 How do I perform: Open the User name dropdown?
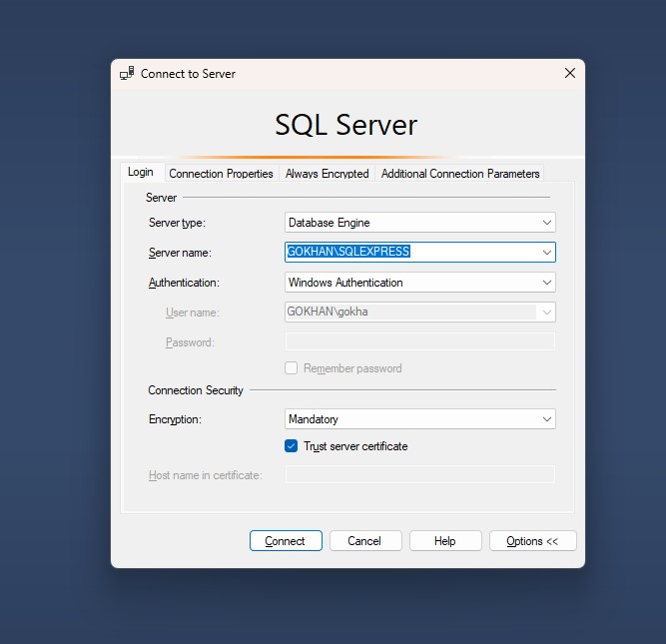pos(546,313)
